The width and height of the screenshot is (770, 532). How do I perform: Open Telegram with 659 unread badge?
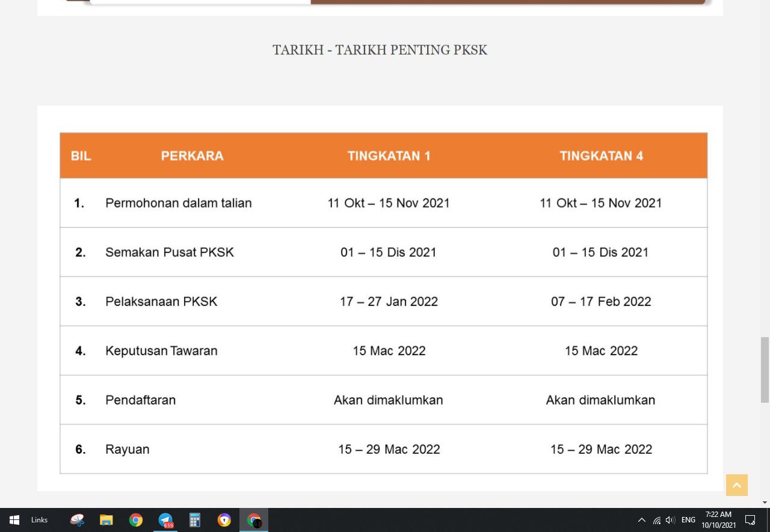pyautogui.click(x=165, y=520)
